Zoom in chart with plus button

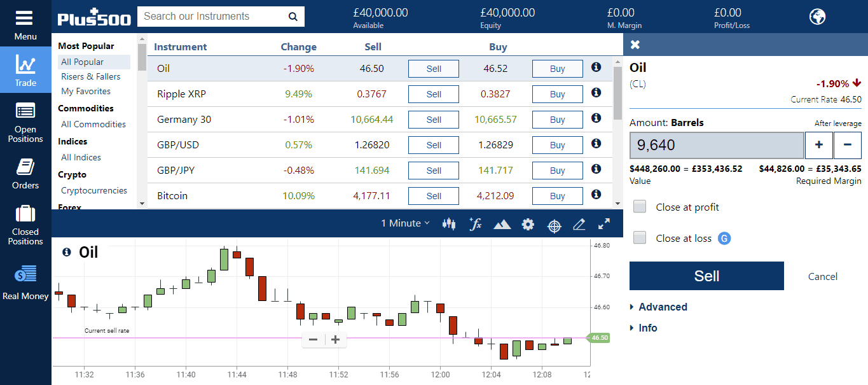coord(336,340)
